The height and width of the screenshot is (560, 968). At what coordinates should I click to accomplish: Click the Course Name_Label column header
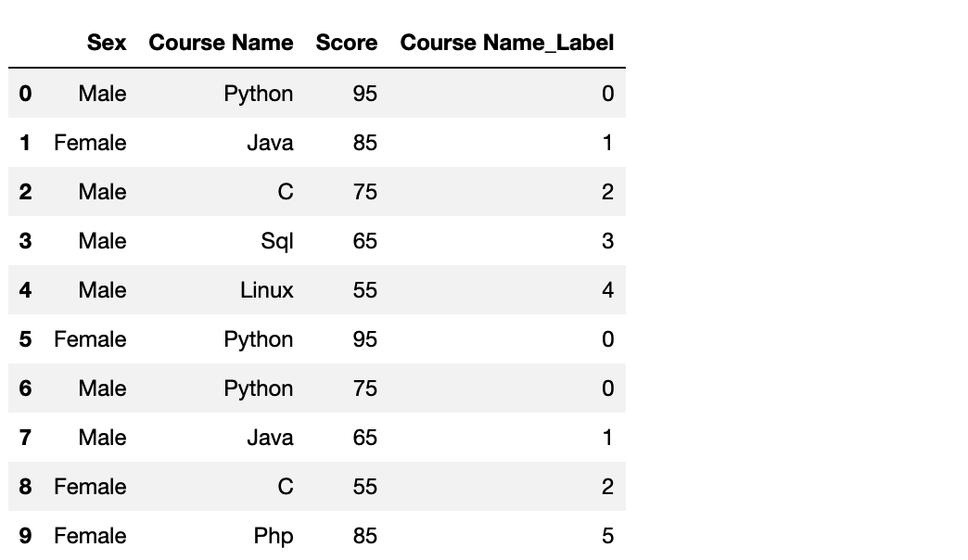507,43
